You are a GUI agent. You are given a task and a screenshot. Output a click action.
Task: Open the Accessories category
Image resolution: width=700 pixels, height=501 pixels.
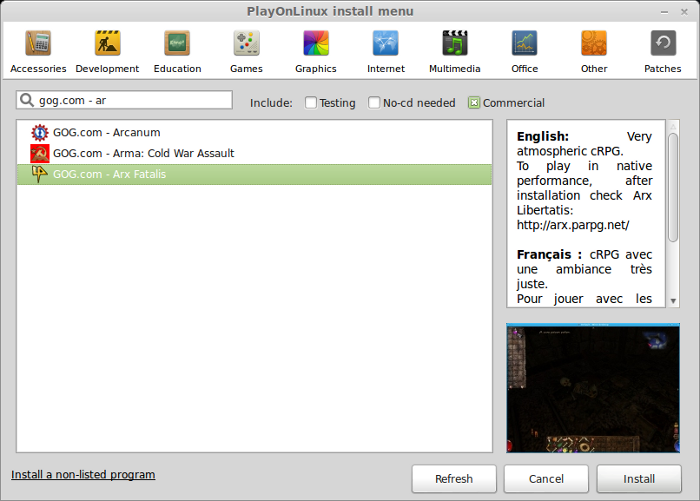(38, 51)
